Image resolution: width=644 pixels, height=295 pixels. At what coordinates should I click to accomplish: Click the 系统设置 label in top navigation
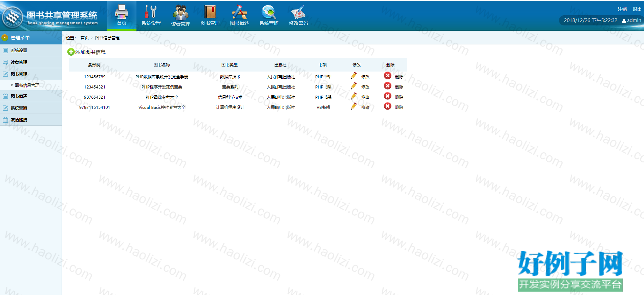click(x=151, y=23)
